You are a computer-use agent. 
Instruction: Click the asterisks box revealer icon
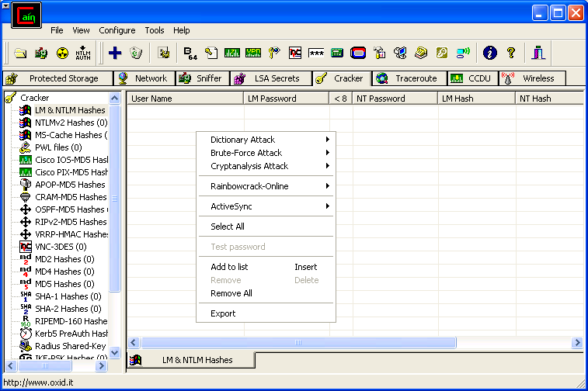tap(316, 53)
